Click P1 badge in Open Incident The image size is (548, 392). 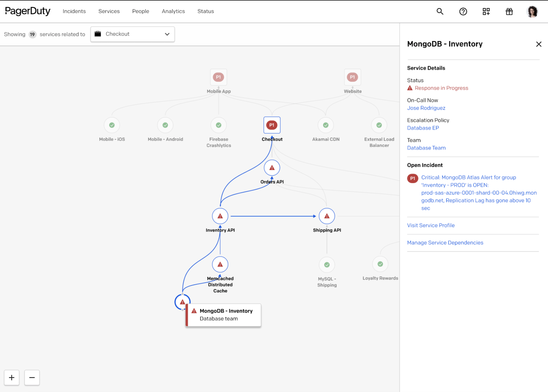pos(413,178)
